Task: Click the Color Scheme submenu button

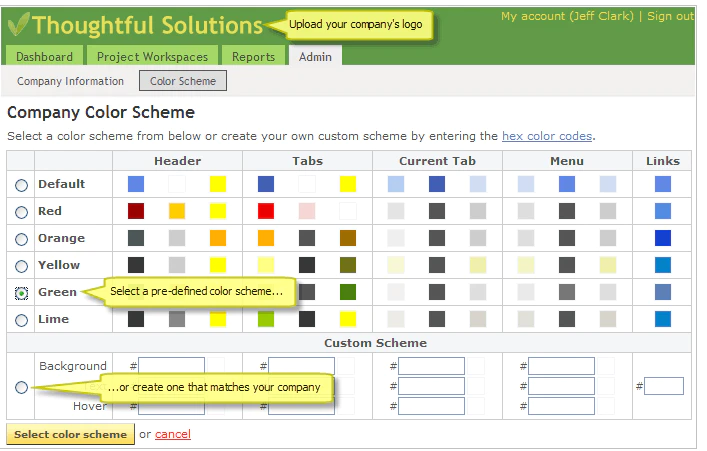Action: (x=183, y=81)
